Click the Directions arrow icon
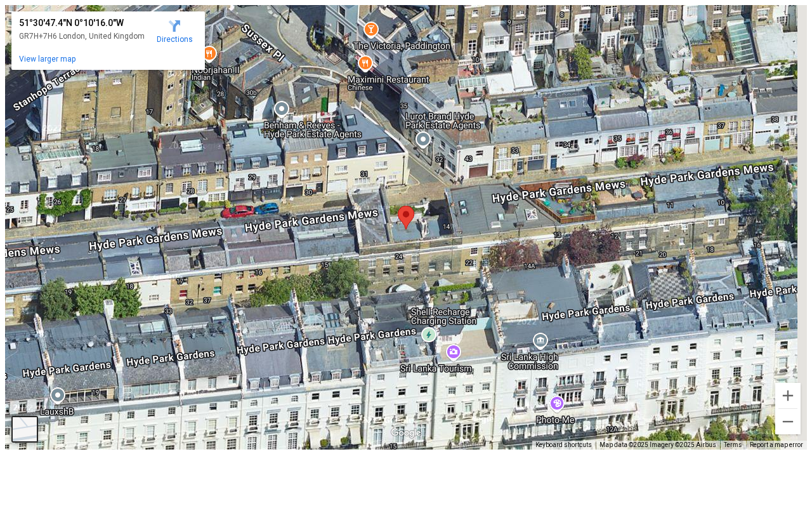This screenshot has height=508, width=812. point(174,26)
